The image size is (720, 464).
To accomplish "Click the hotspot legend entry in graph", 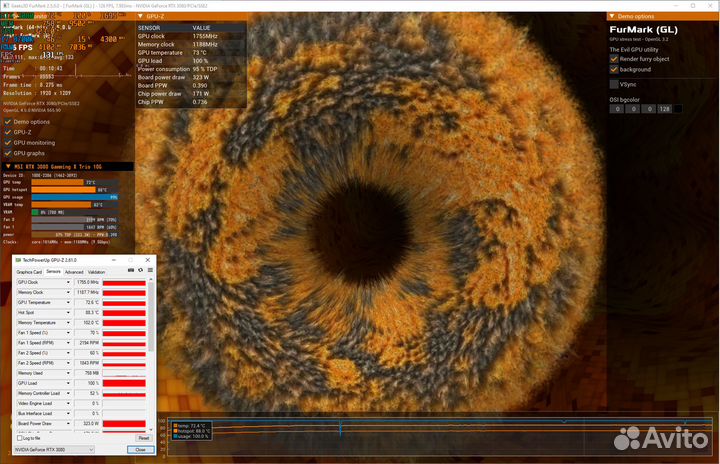I will click(191, 431).
